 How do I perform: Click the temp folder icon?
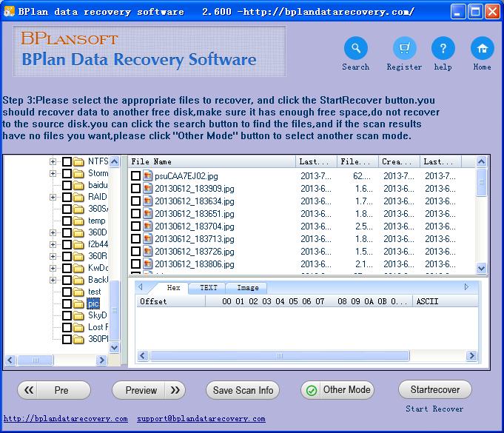coord(78,221)
